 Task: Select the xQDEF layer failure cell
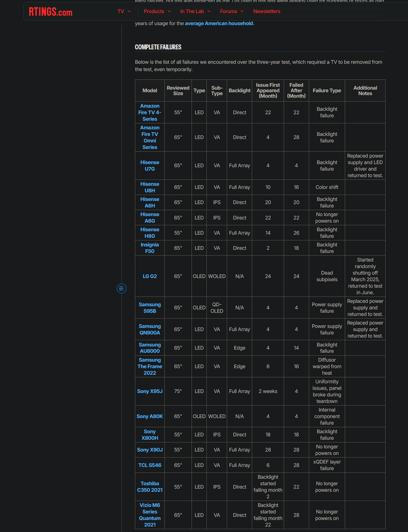[327, 465]
